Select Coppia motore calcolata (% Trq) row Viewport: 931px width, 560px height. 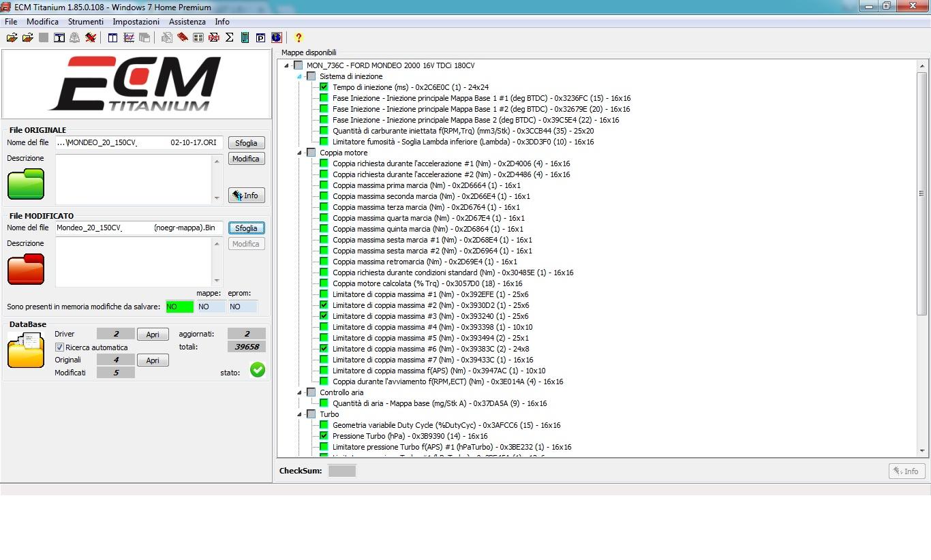click(x=427, y=283)
